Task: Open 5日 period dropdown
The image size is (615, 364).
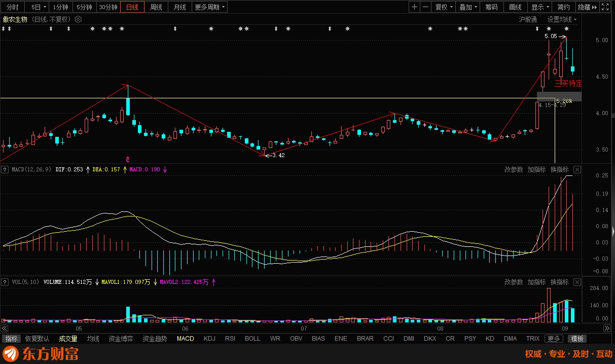Action: (x=39, y=7)
